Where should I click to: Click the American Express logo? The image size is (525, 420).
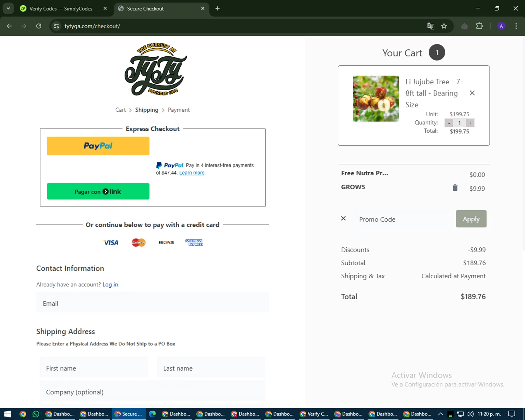194,243
